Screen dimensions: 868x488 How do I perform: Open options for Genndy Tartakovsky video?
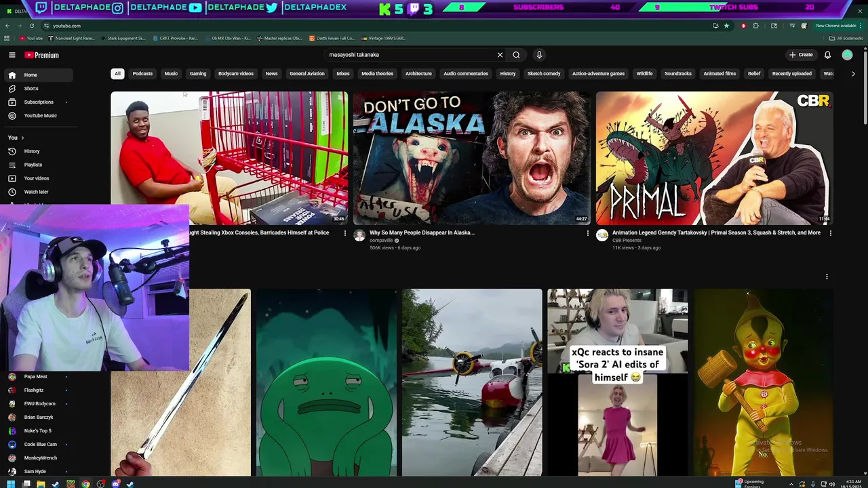[x=831, y=233]
